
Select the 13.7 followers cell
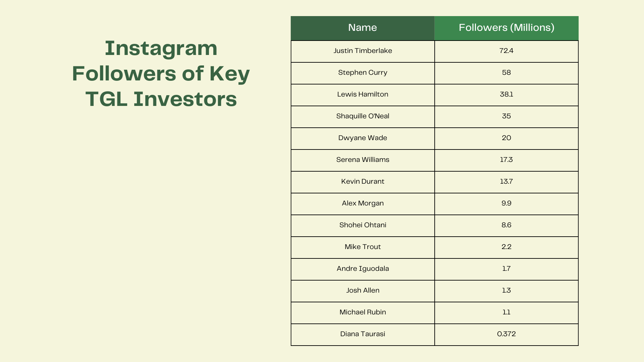(506, 182)
